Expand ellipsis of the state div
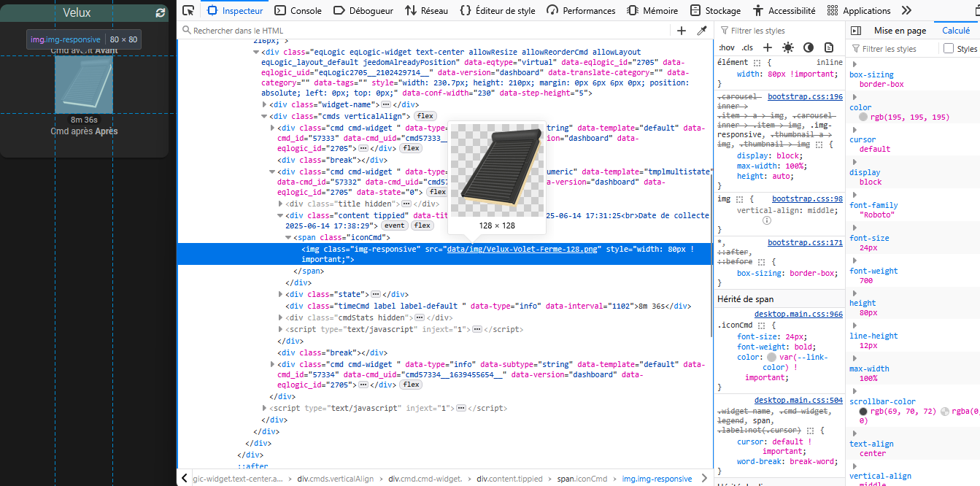The width and height of the screenshot is (980, 486). (376, 294)
